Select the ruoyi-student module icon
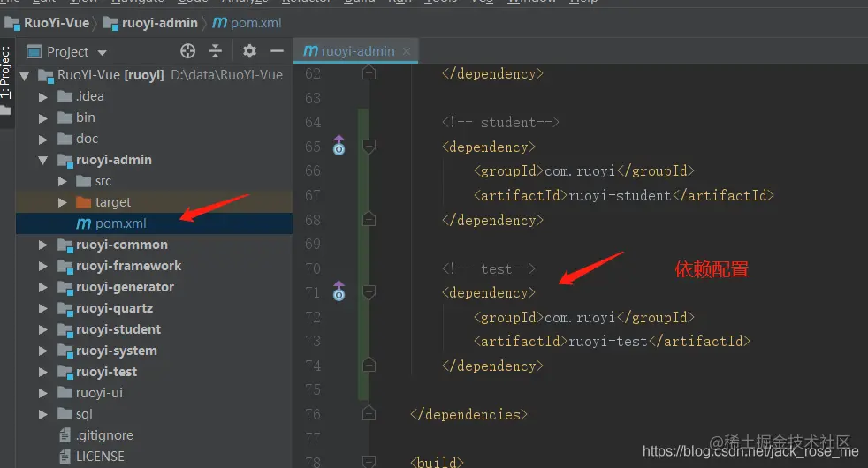The width and height of the screenshot is (868, 468). (x=65, y=330)
